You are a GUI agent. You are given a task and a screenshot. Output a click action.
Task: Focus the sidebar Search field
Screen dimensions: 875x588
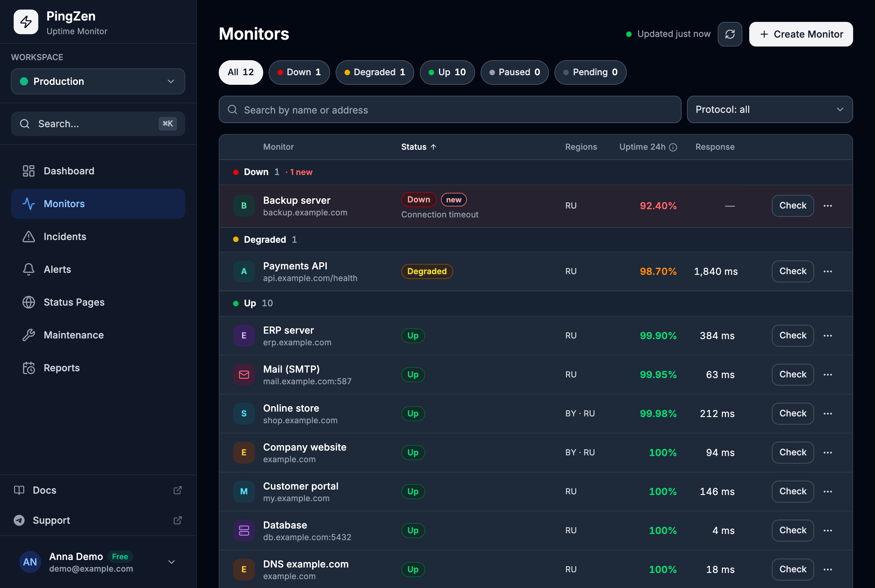click(x=98, y=124)
